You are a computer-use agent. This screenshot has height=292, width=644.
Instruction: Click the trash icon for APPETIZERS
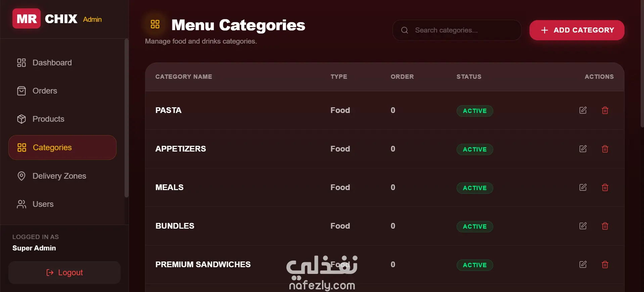click(x=605, y=149)
